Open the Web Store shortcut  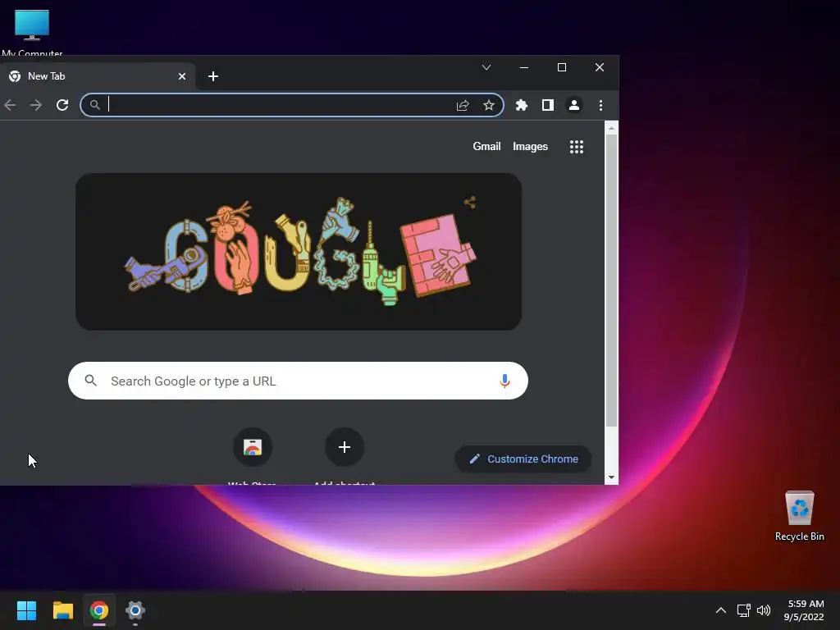[x=253, y=447]
